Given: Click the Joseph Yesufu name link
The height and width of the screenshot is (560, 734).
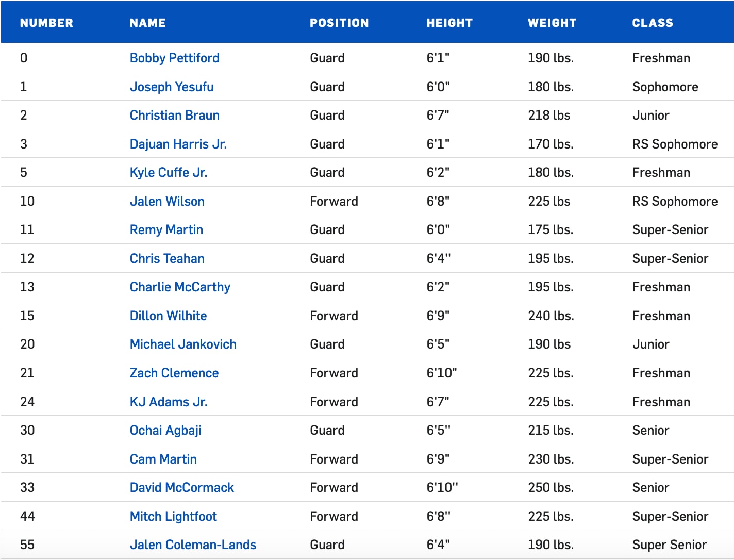Looking at the screenshot, I should tap(171, 87).
